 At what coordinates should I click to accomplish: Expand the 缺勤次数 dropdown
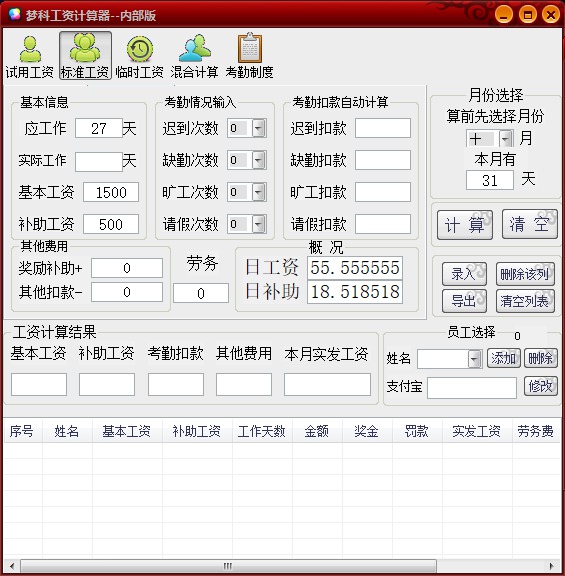tap(259, 160)
